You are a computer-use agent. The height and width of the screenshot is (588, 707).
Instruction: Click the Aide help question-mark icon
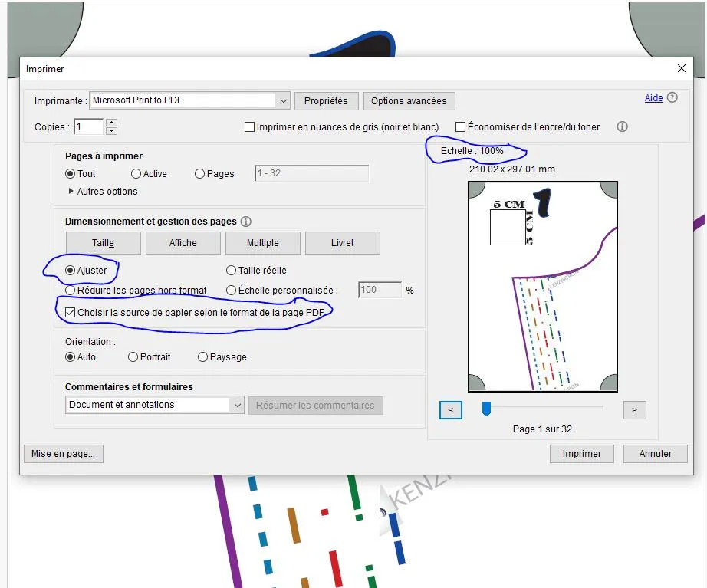[672, 97]
